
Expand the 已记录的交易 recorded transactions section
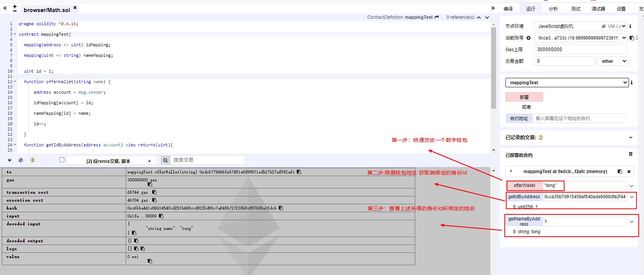point(631,137)
